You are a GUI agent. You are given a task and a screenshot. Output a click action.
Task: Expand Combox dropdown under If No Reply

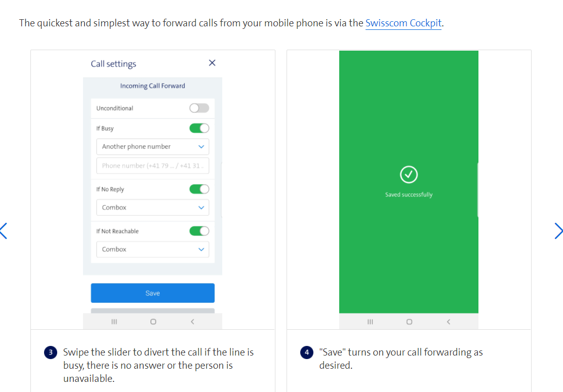click(x=152, y=208)
